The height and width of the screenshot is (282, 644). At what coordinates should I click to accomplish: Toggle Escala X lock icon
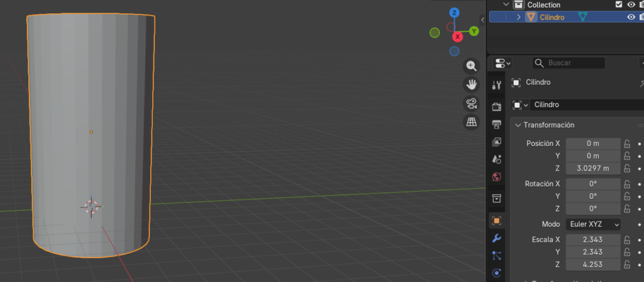[627, 240]
